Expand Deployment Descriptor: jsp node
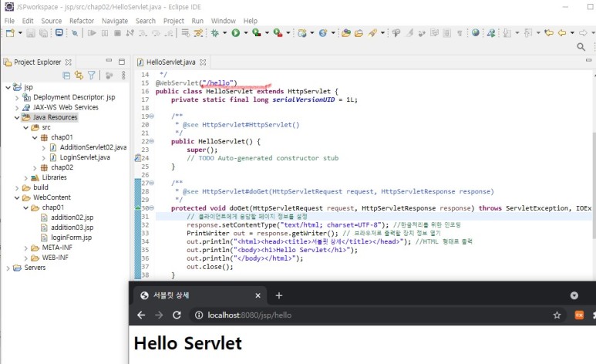Image resolution: width=596 pixels, height=364 pixels. tap(17, 98)
